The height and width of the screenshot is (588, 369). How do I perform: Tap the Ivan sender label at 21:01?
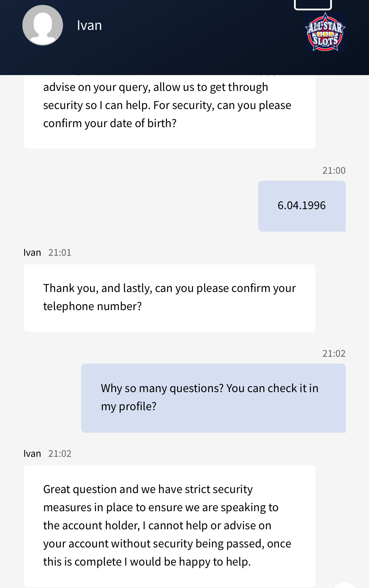pyautogui.click(x=32, y=253)
